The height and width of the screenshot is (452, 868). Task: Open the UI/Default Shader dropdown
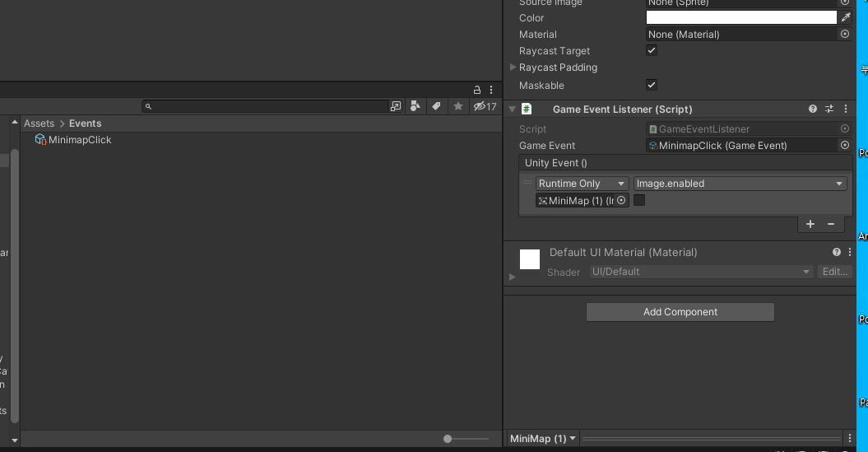point(701,272)
